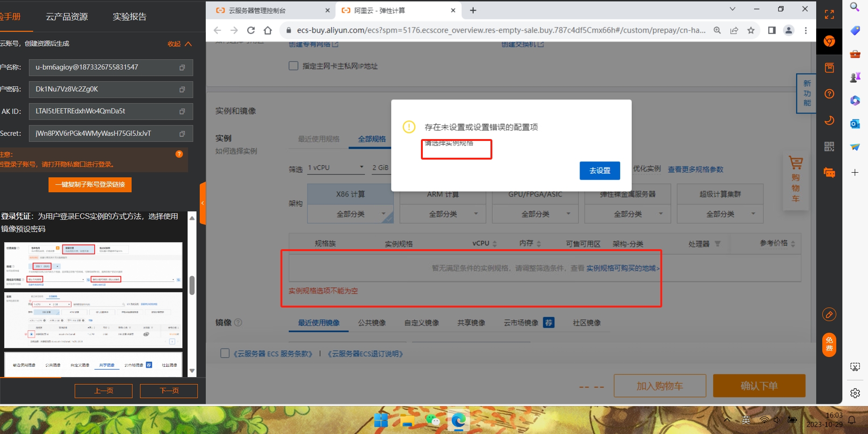Image resolution: width=868 pixels, height=434 pixels.
Task: Open the 新功能 side tab
Action: pos(806,93)
